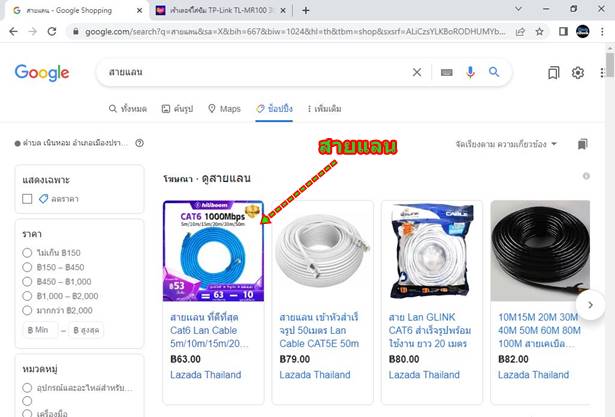Screen dimensions: 615x417
Task: Select category อุปกรณ์และอะไหล่สำหรับ radio
Action: (27, 388)
